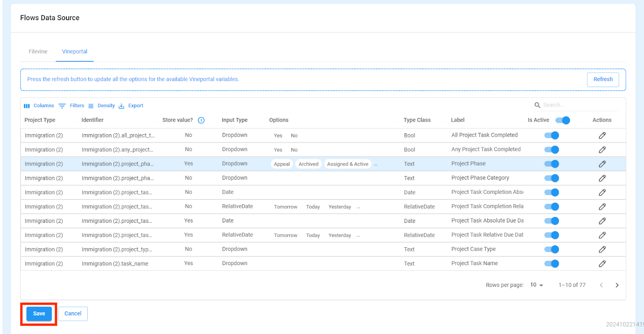644x334 pixels.
Task: Click the Store value info icon
Action: (201, 120)
